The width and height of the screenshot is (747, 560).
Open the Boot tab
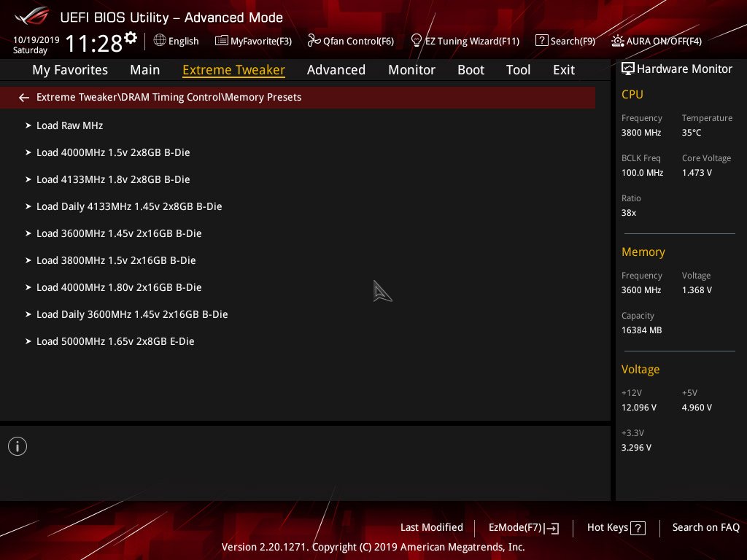[x=471, y=70]
